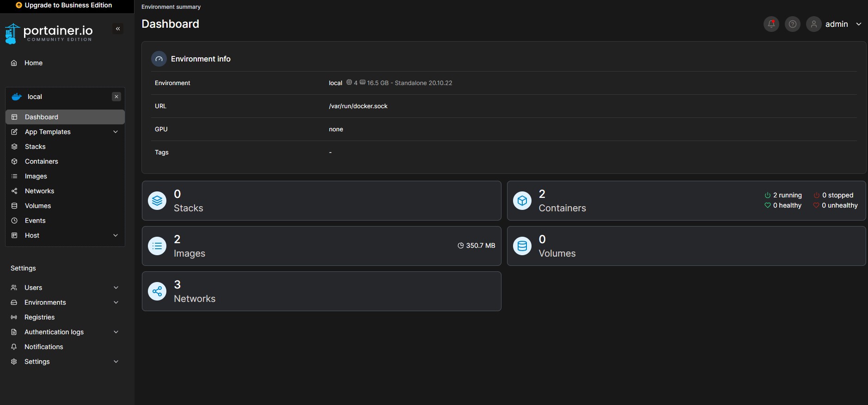Click the /var/run/docker.sock URL value

[x=358, y=106]
